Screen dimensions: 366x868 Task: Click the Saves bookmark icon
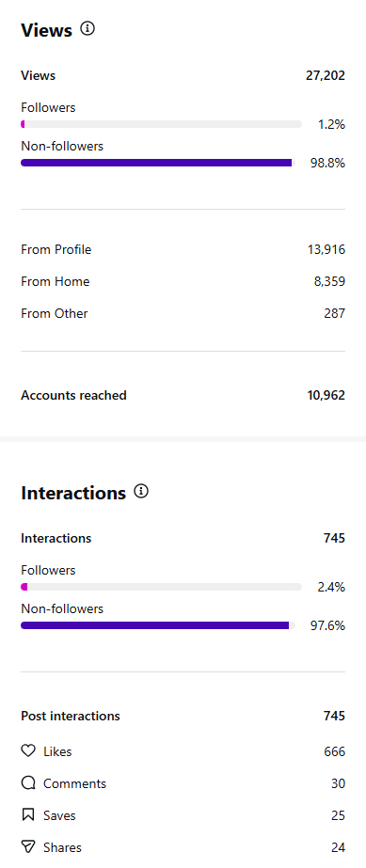pyautogui.click(x=27, y=814)
